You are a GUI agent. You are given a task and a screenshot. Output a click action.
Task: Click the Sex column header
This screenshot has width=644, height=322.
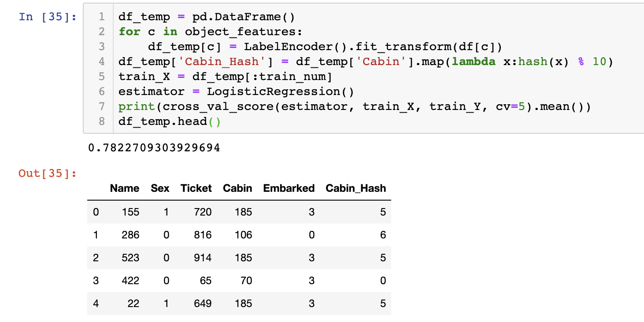160,188
